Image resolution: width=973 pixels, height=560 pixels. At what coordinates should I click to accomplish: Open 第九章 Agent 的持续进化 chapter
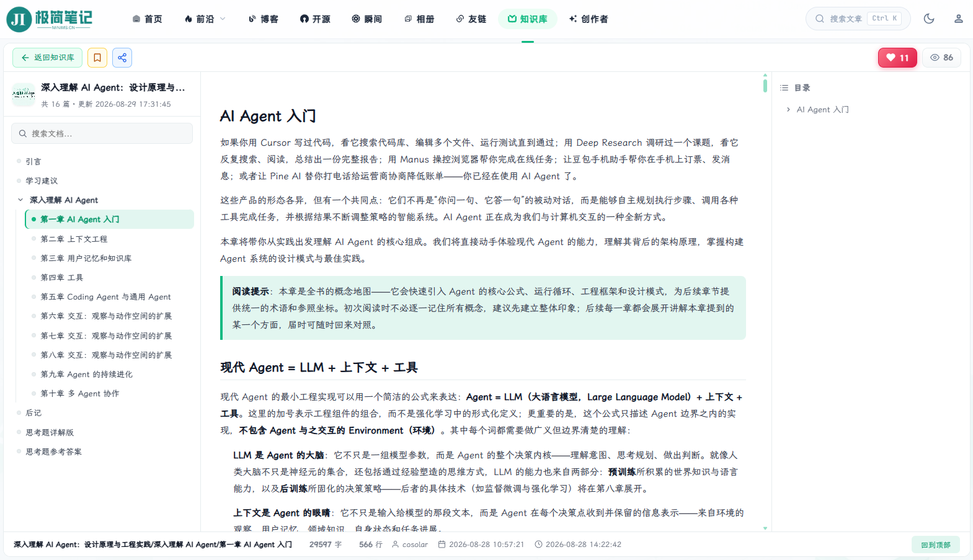coord(86,374)
